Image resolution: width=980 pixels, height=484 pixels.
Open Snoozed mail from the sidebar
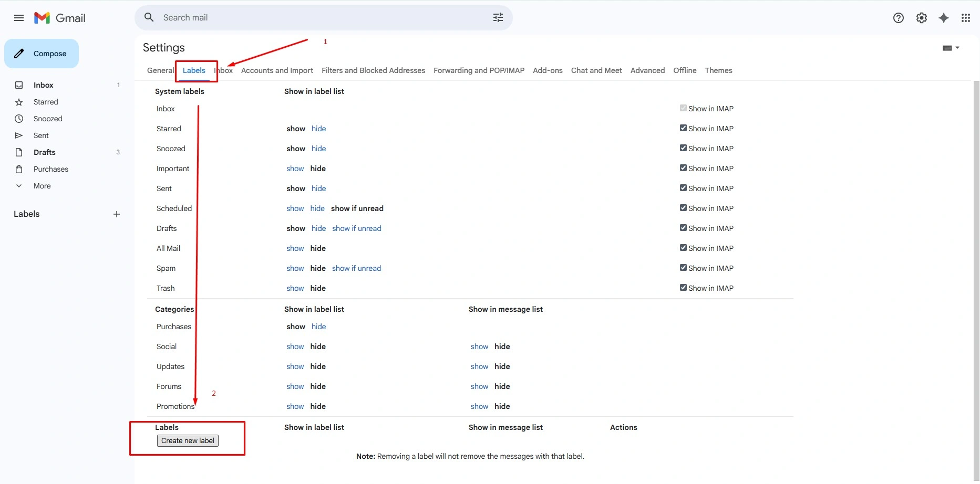[48, 119]
